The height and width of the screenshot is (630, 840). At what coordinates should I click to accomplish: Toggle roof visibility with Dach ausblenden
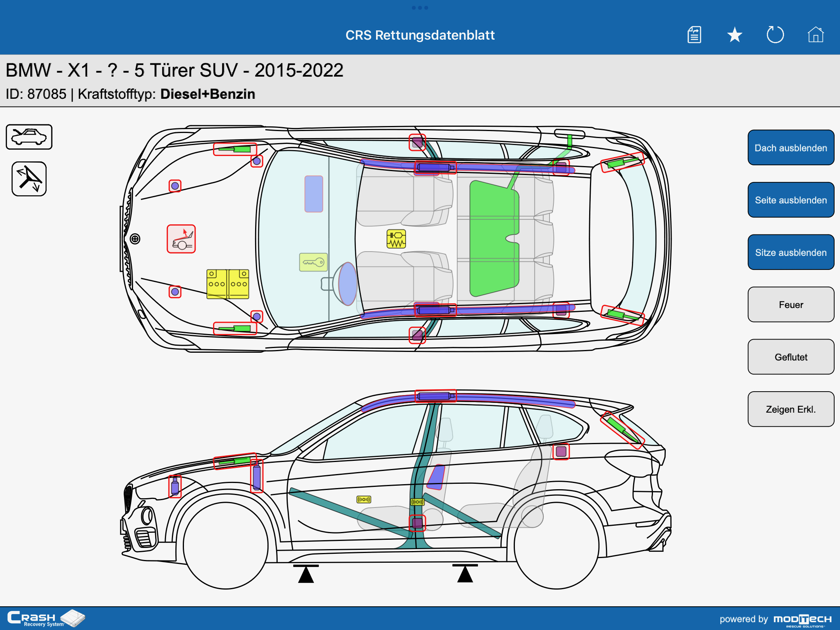tap(791, 147)
